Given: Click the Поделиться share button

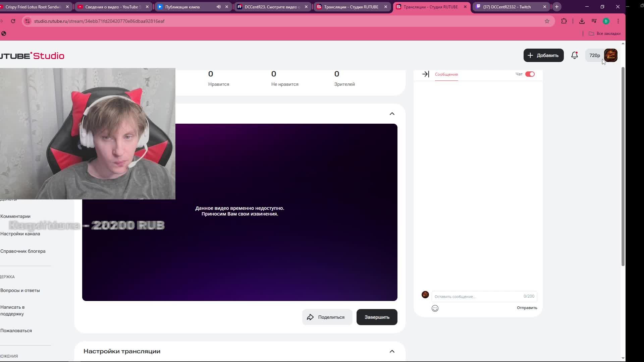Looking at the screenshot, I should tap(327, 317).
